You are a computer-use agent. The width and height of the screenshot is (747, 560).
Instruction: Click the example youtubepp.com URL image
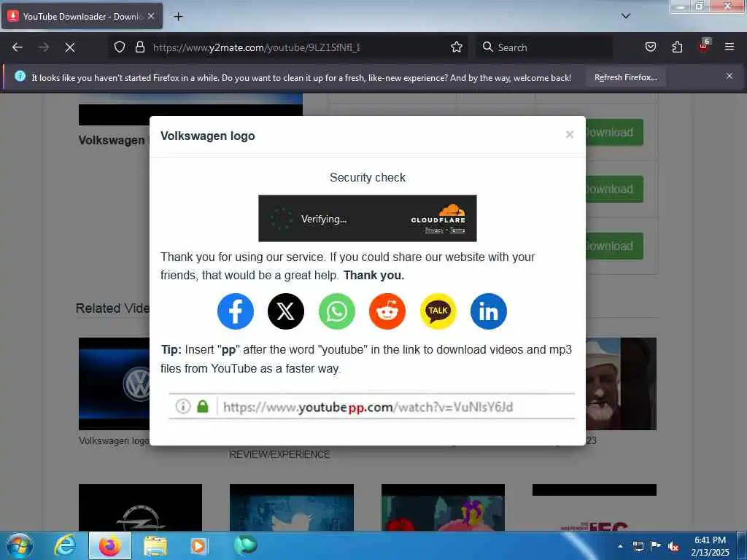372,407
